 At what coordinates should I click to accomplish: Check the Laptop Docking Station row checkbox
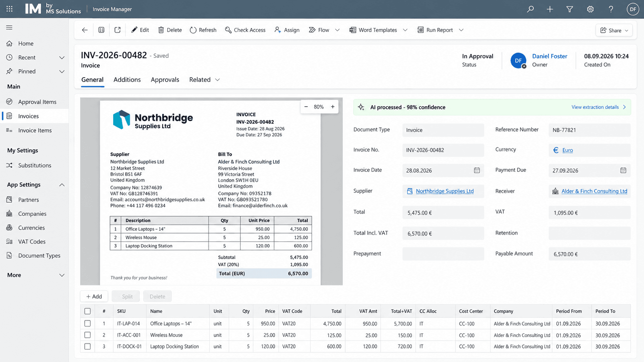[87, 346]
